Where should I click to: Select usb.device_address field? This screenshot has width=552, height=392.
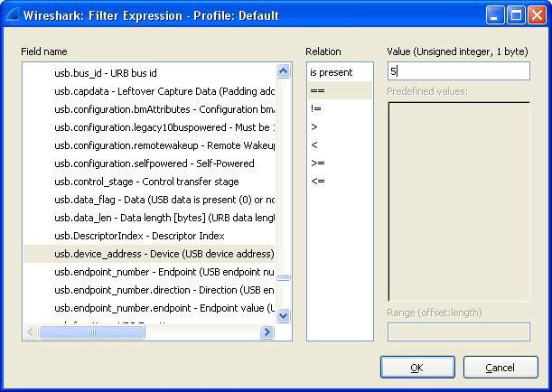pos(163,254)
